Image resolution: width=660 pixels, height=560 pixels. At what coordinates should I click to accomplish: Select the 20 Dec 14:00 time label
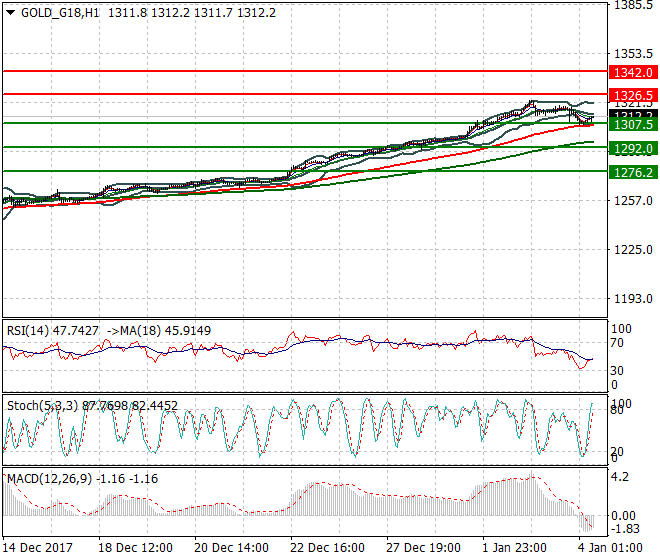click(x=231, y=548)
